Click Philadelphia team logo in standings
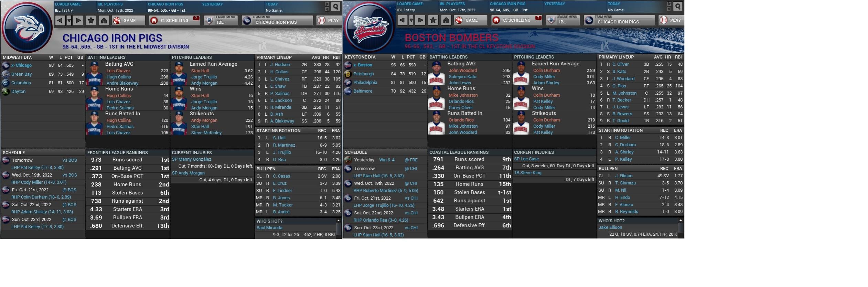 point(348,82)
